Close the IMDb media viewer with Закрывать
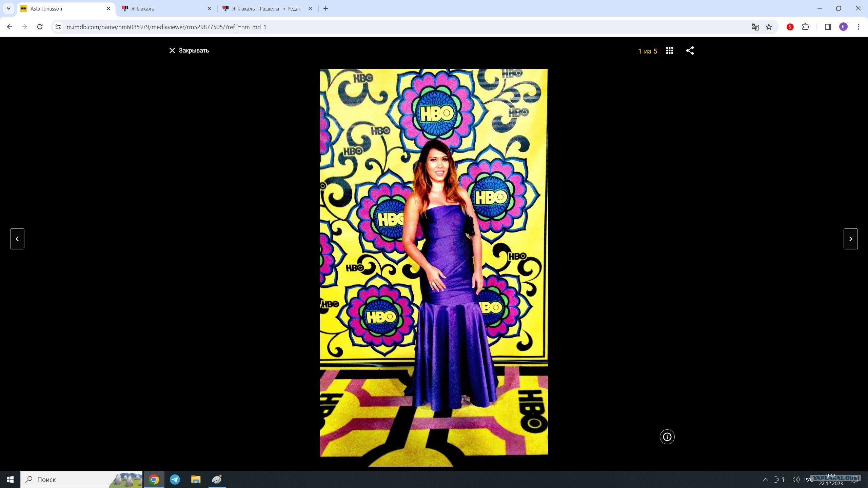 [189, 50]
